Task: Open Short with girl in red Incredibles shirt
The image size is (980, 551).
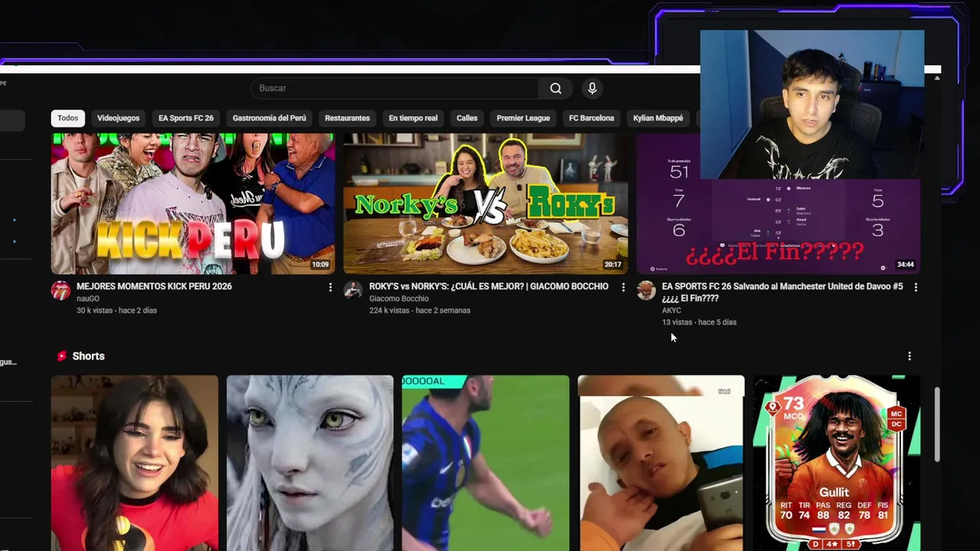Action: click(135, 463)
